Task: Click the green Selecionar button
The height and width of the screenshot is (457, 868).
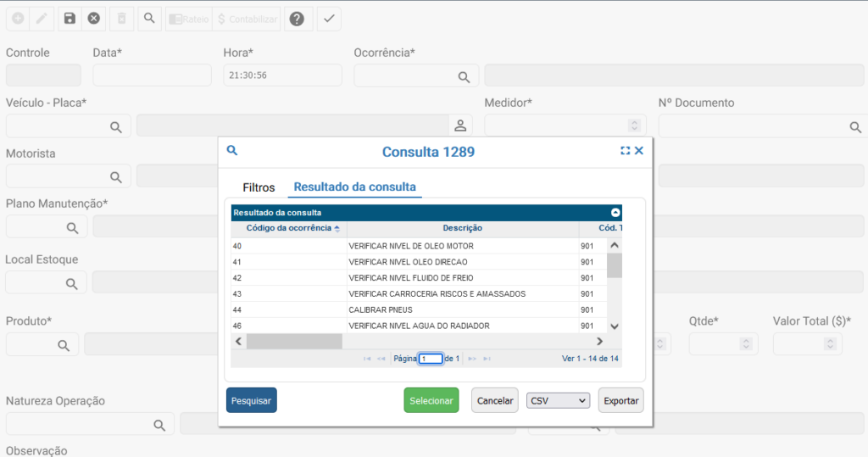Action: (x=431, y=400)
